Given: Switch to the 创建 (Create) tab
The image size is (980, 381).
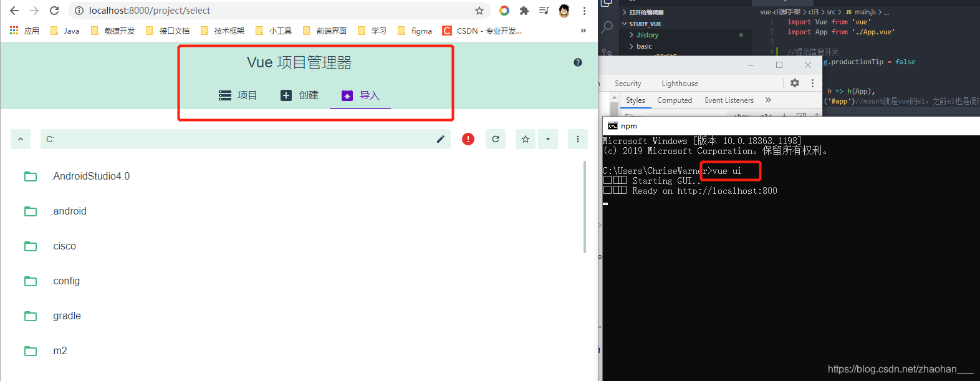Looking at the screenshot, I should [299, 95].
